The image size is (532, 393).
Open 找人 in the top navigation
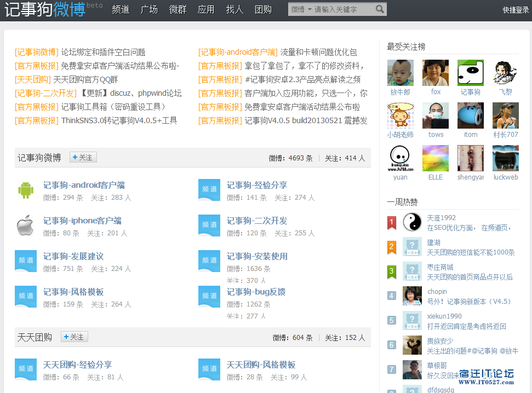tap(235, 9)
